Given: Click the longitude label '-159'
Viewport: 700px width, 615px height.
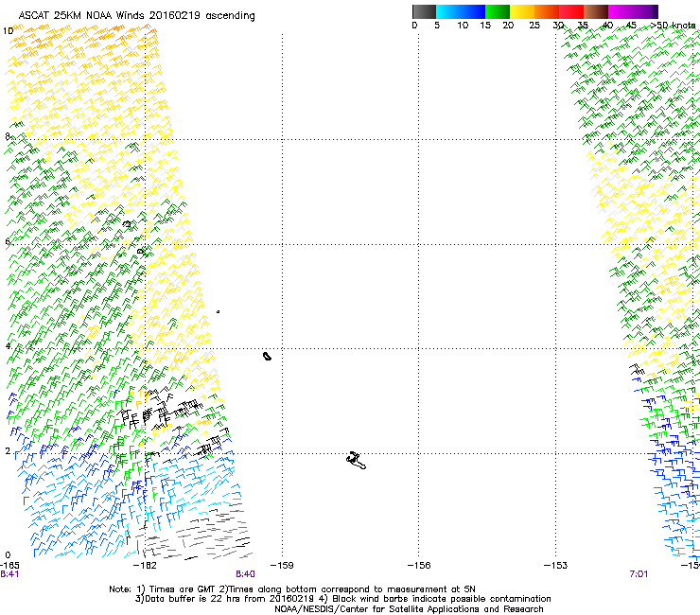Looking at the screenshot, I should (282, 566).
